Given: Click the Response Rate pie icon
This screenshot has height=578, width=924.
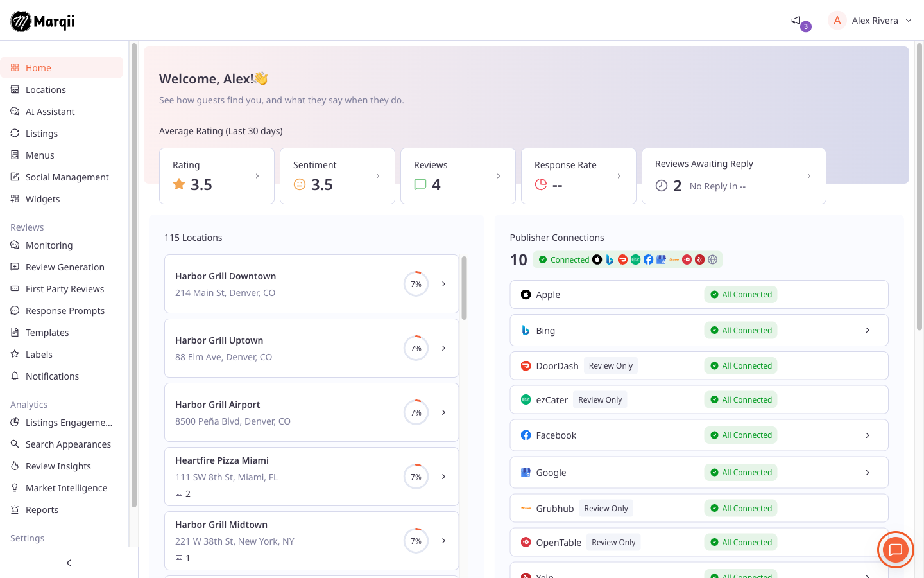Looking at the screenshot, I should point(541,184).
